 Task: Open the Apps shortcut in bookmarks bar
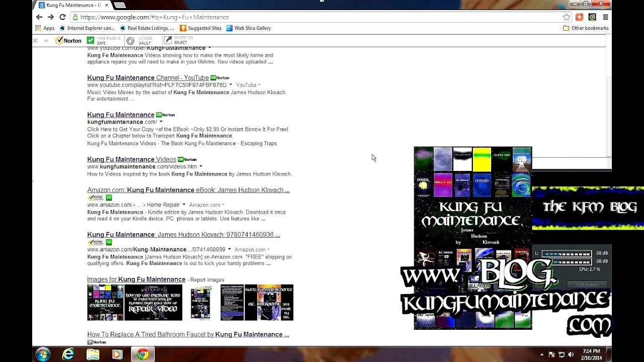[45, 28]
